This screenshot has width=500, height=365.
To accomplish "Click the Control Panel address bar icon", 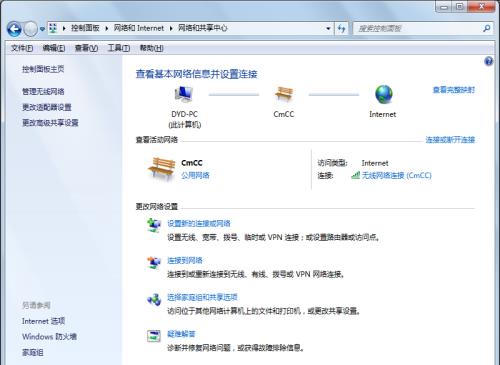I will [53, 28].
